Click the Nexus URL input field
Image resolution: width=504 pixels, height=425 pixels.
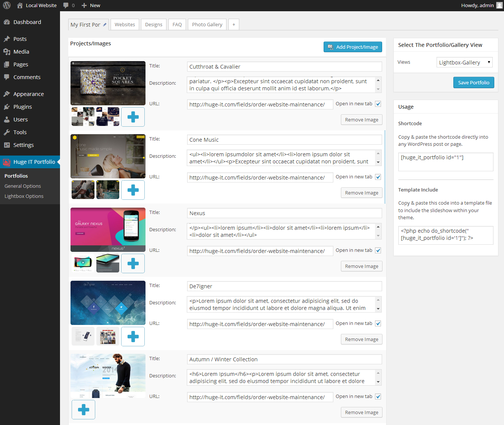(260, 251)
